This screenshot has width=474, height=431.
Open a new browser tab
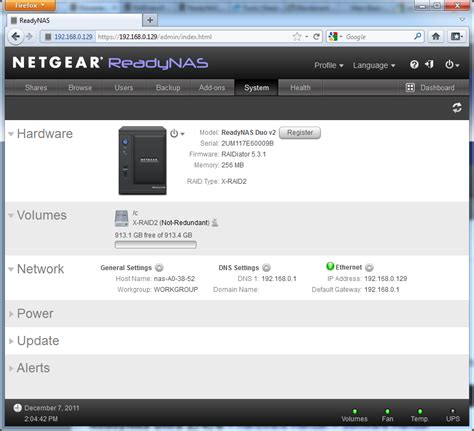[150, 20]
